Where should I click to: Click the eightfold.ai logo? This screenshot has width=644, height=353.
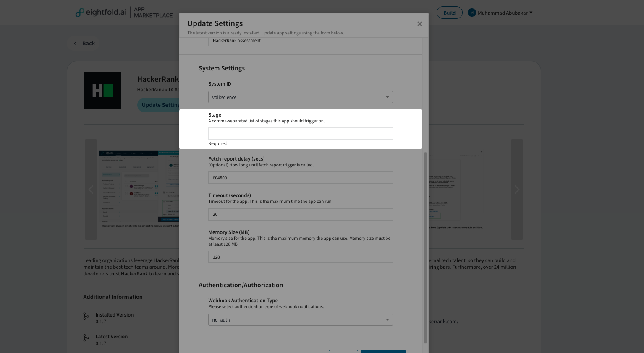101,13
